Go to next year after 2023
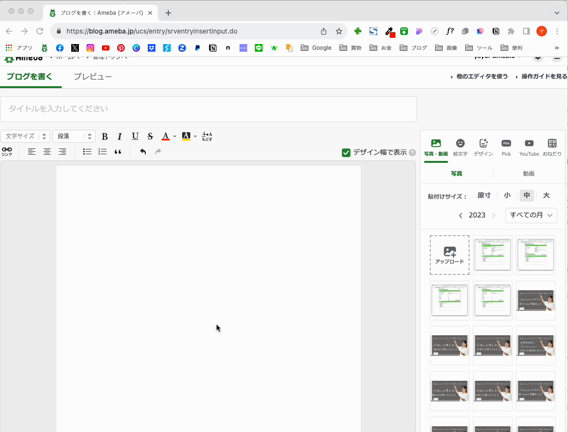The height and width of the screenshot is (432, 568). coord(493,215)
